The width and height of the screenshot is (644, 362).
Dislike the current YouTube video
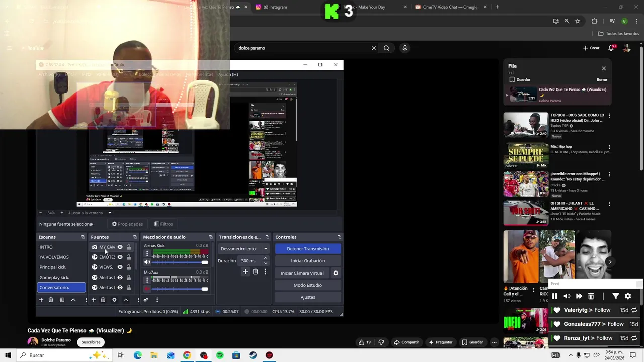point(381,342)
